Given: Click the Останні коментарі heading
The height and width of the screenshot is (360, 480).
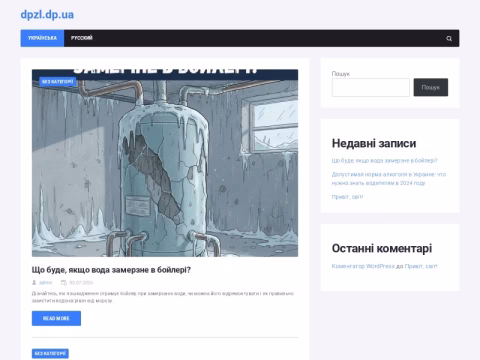Looking at the screenshot, I should tap(382, 248).
